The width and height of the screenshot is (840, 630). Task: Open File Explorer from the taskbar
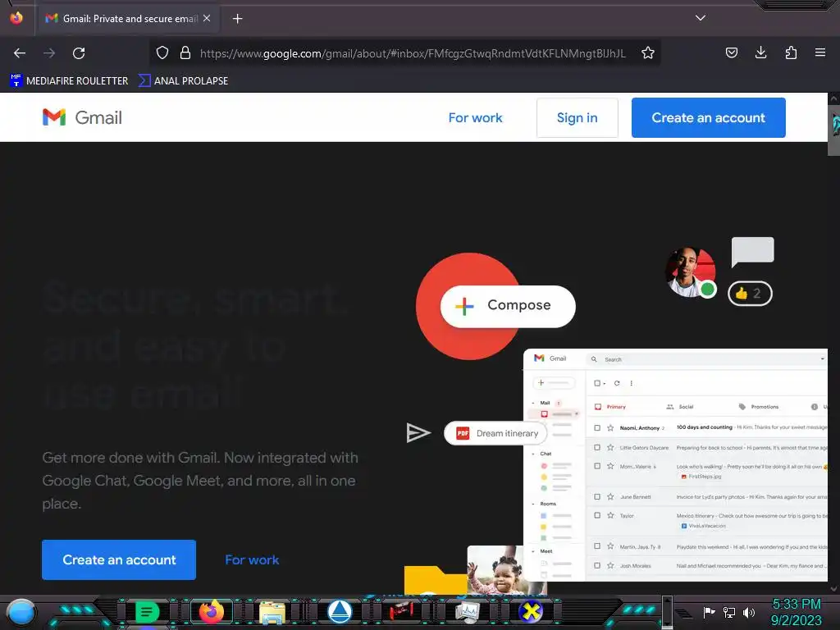click(272, 612)
